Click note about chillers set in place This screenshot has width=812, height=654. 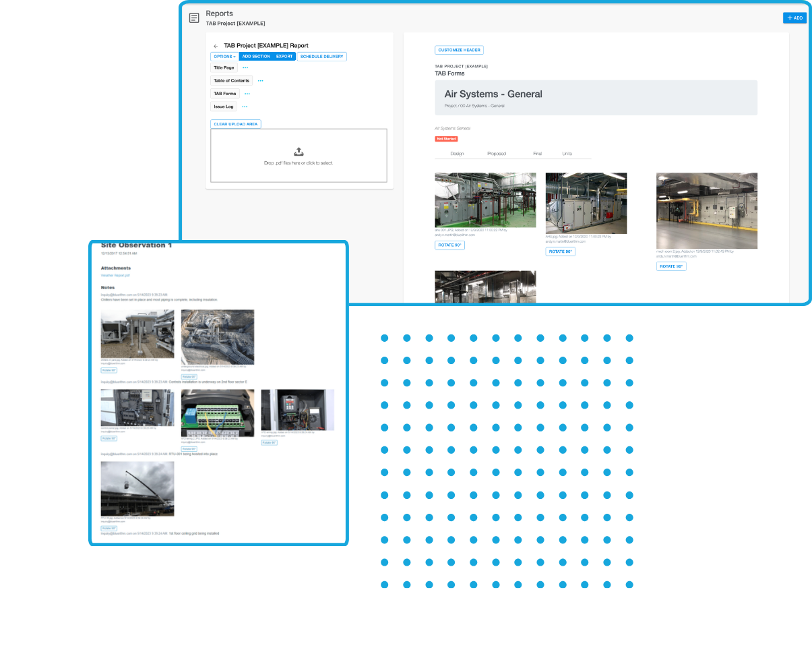159,299
